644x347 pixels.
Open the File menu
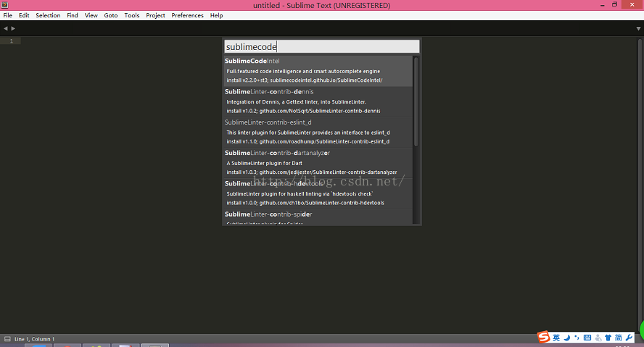coord(7,15)
